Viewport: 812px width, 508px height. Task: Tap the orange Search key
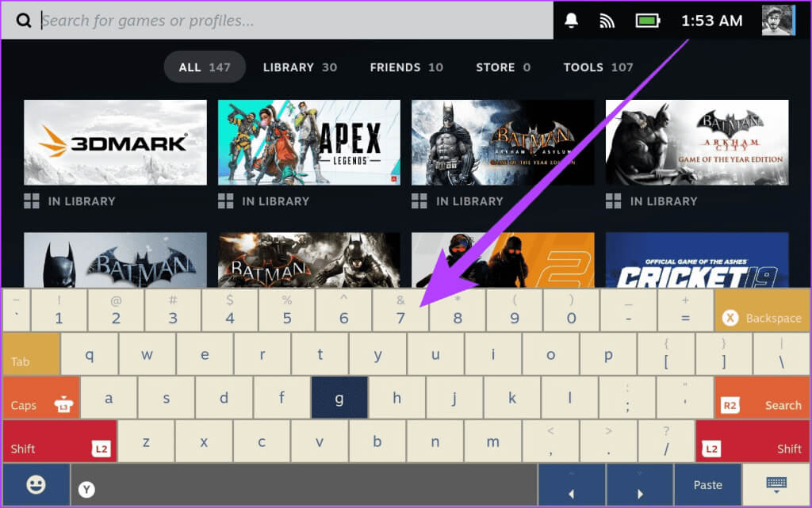click(762, 397)
